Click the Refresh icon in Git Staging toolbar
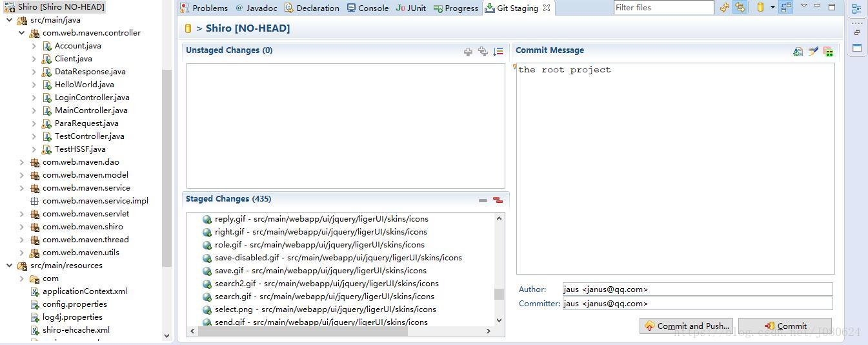The image size is (868, 345). (x=725, y=8)
